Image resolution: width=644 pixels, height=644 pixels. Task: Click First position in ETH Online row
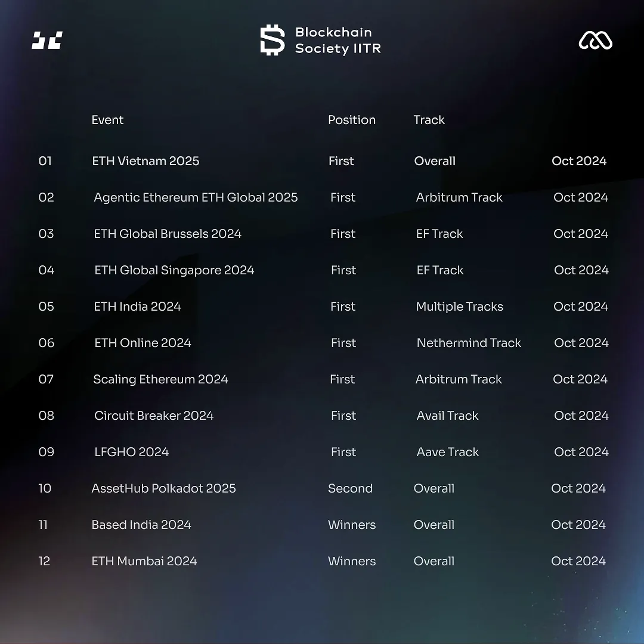(343, 343)
